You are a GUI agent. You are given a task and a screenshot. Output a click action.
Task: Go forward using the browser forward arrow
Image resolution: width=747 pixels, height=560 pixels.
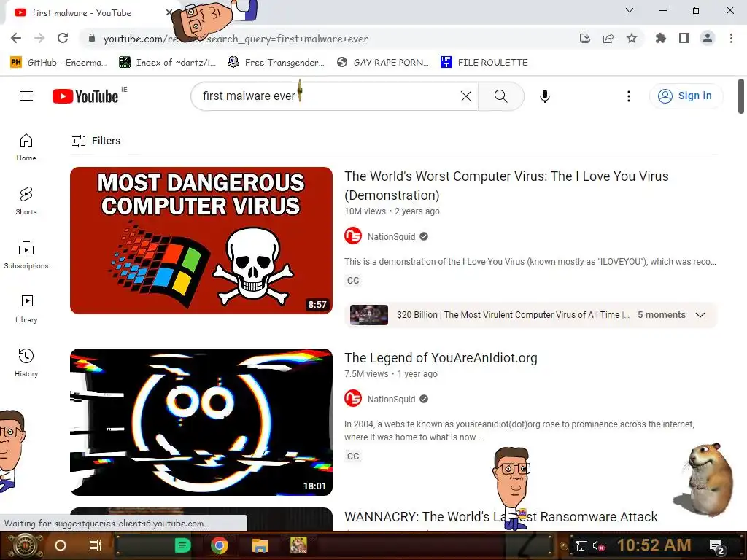point(39,38)
